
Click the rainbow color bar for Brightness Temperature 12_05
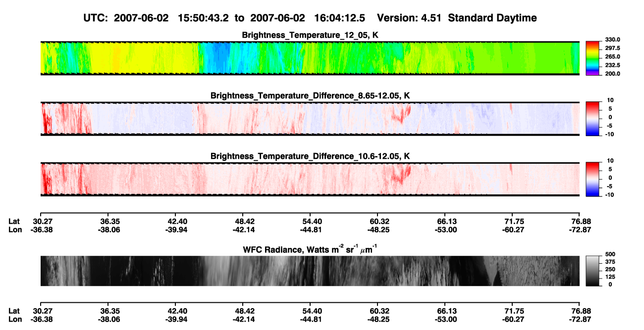[593, 58]
